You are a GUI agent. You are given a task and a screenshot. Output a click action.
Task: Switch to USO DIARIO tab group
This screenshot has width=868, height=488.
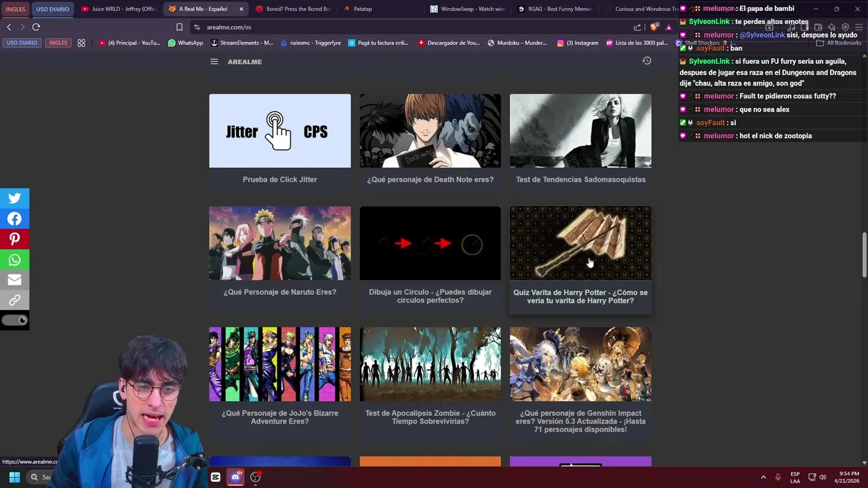[52, 9]
